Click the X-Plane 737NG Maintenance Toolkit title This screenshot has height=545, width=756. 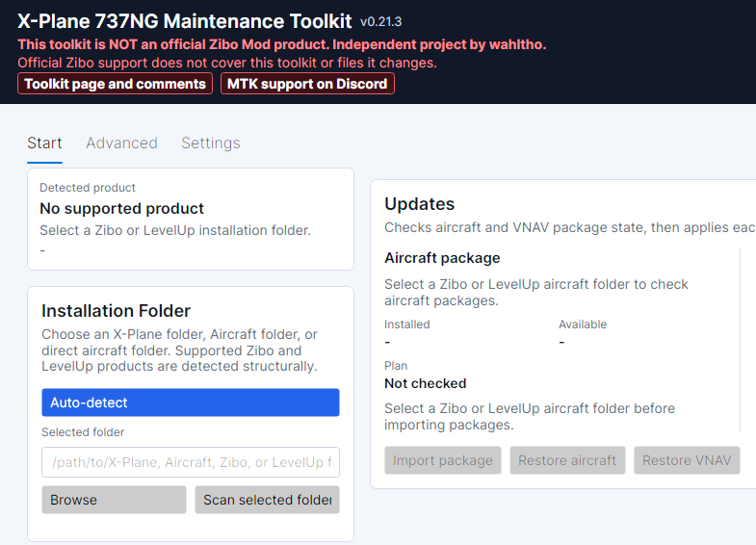185,21
